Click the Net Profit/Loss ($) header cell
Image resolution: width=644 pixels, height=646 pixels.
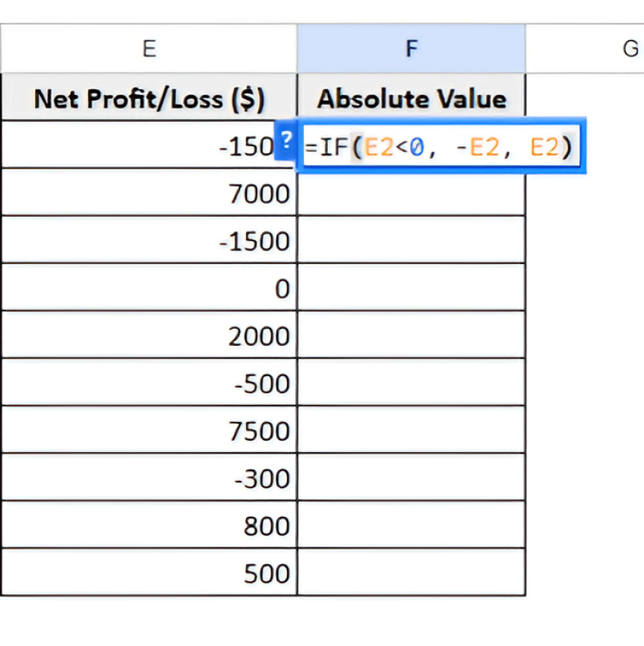149,99
